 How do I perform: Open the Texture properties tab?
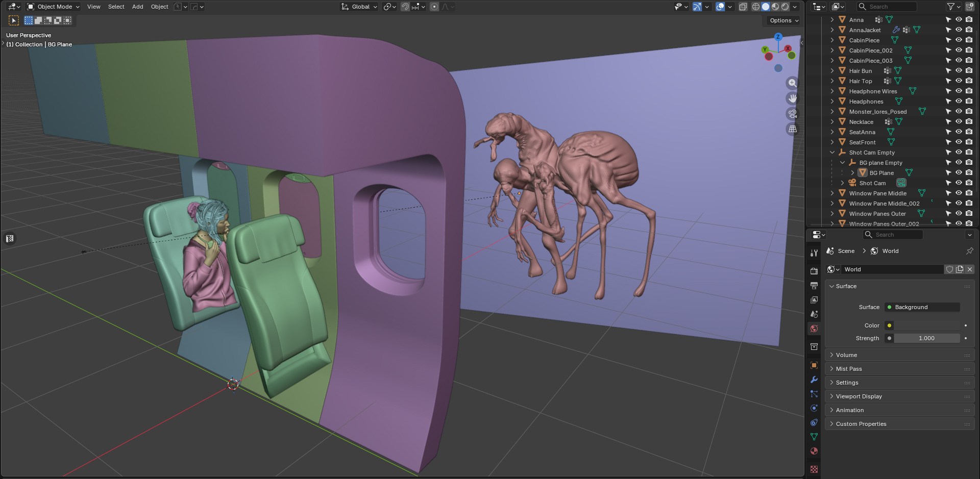coord(814,469)
